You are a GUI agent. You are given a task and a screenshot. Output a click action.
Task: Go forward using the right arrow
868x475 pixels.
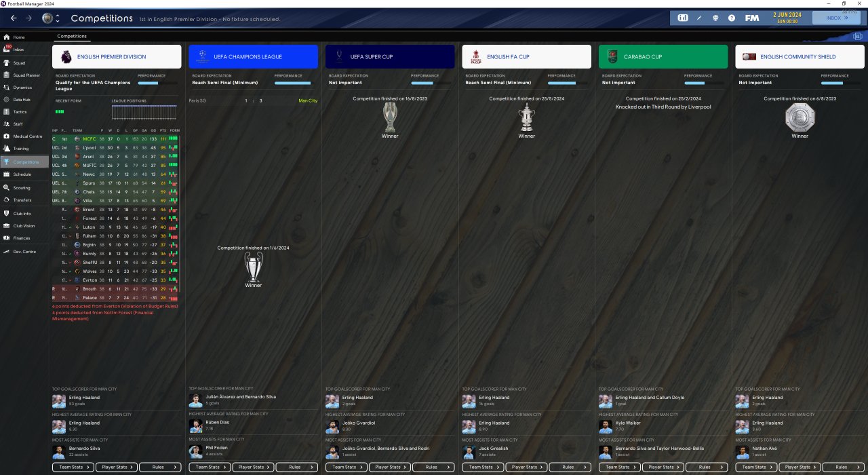[28, 18]
